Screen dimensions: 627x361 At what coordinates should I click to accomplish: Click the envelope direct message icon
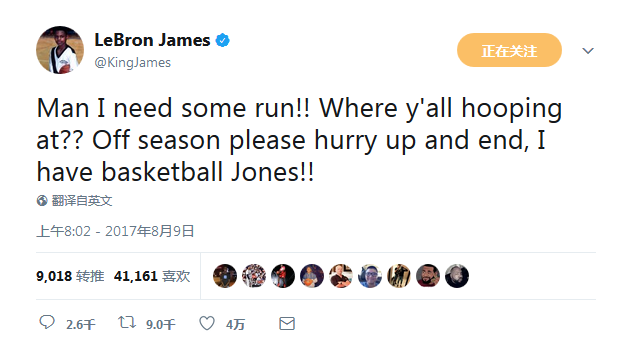[x=287, y=323]
